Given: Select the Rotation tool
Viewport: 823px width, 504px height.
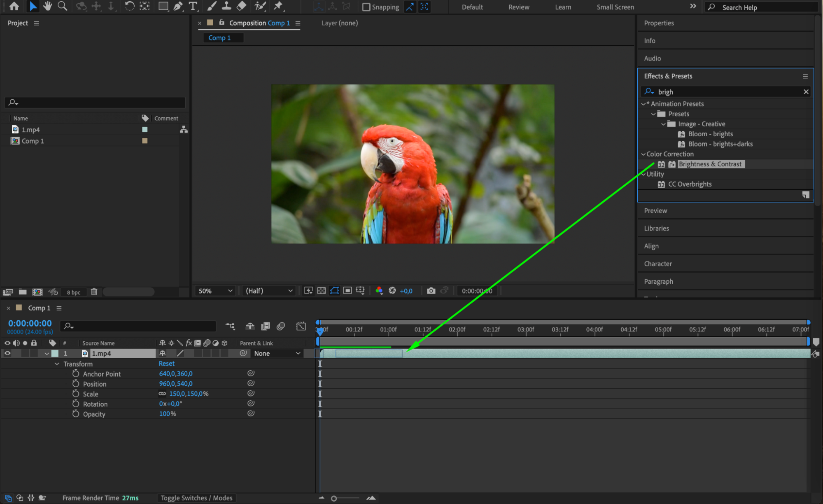Looking at the screenshot, I should pos(129,6).
